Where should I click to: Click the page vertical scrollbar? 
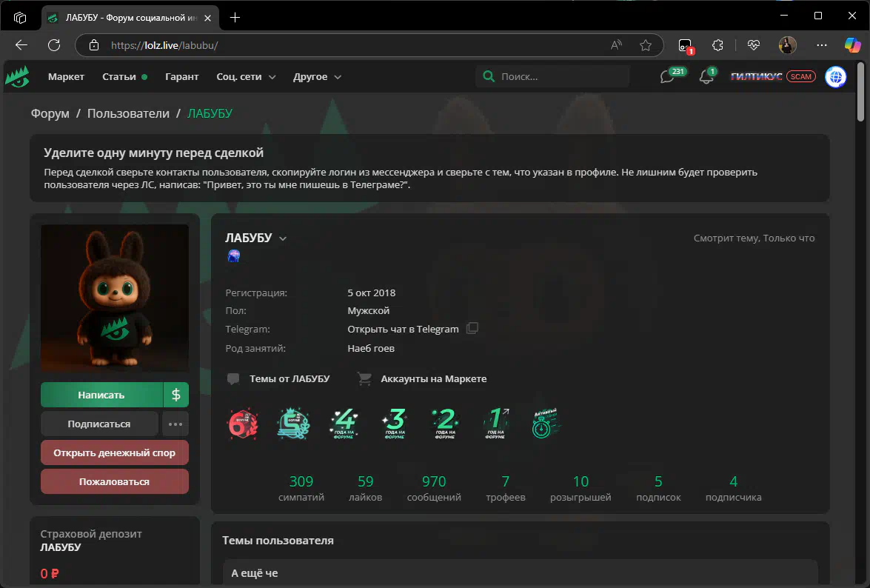tap(860, 92)
